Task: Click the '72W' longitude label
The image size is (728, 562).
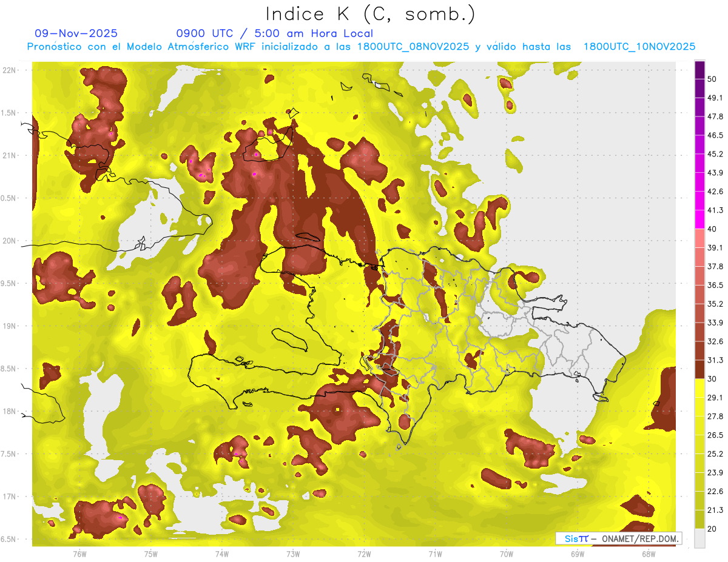Action: tap(364, 554)
